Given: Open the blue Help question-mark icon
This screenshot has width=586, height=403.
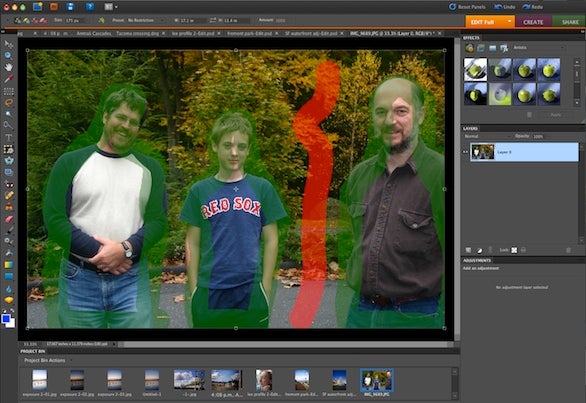Looking at the screenshot, I should [90, 6].
